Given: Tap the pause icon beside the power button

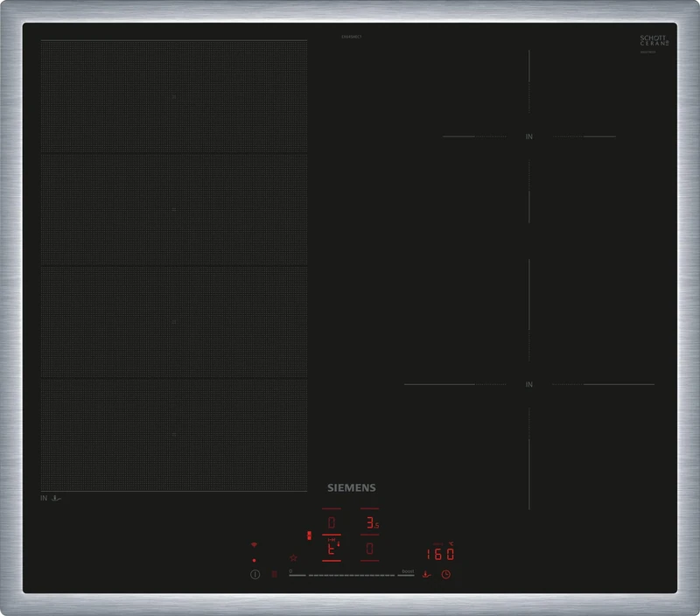Looking at the screenshot, I should 274,572.
